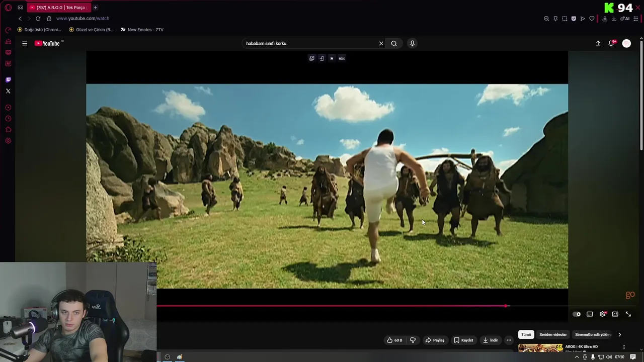Screen dimensions: 644x362
Task: Open Easy Setup menu icon
Action: click(636, 19)
